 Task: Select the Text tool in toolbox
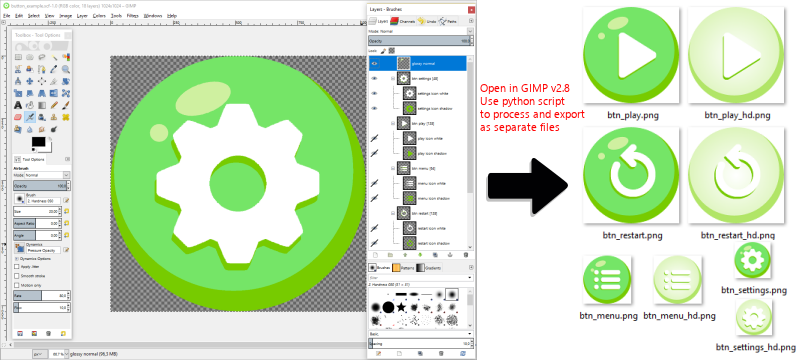(x=18, y=105)
